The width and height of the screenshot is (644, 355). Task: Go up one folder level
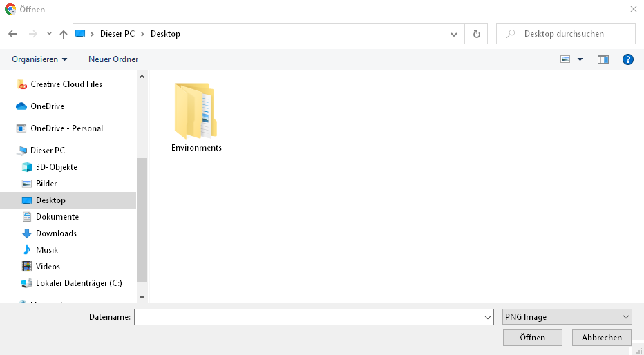point(64,34)
